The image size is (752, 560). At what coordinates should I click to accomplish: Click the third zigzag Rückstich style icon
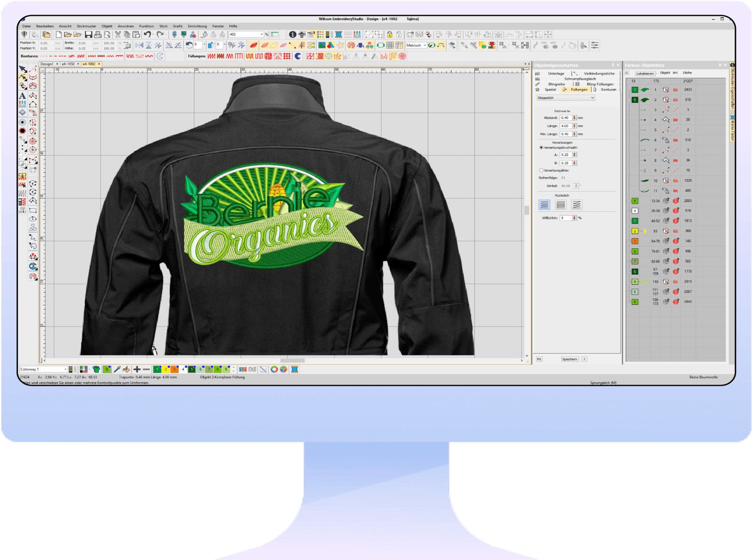[577, 205]
